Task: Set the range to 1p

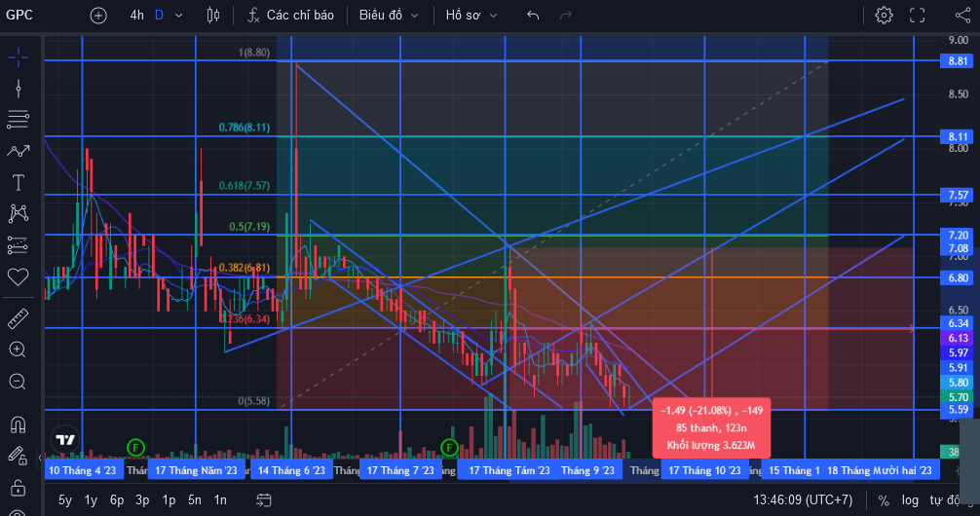Action: click(x=169, y=499)
